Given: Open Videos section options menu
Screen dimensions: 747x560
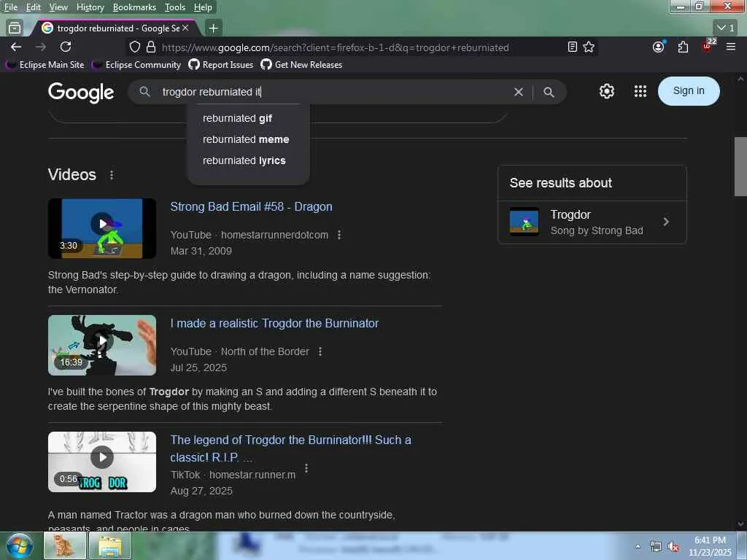Looking at the screenshot, I should point(112,175).
